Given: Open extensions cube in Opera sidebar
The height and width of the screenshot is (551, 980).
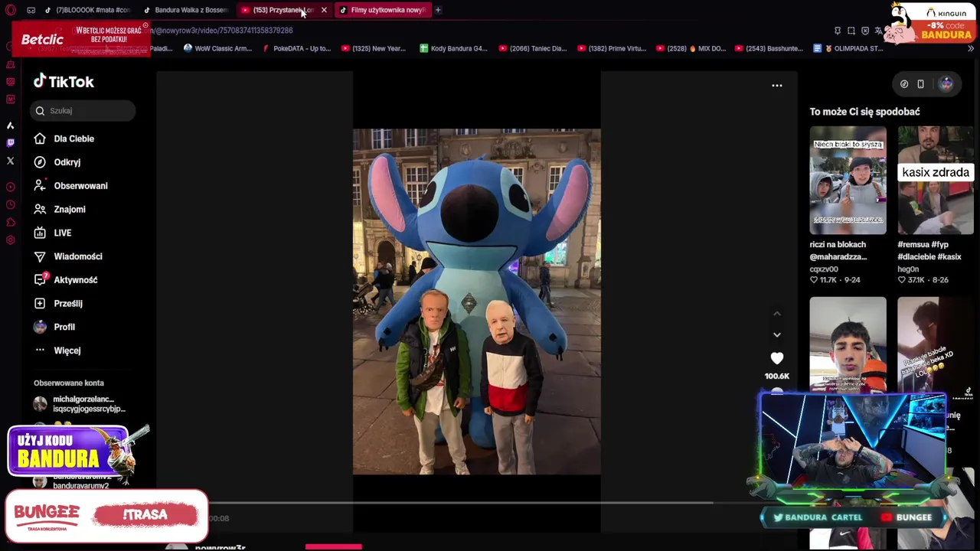Looking at the screenshot, I should pos(10,223).
